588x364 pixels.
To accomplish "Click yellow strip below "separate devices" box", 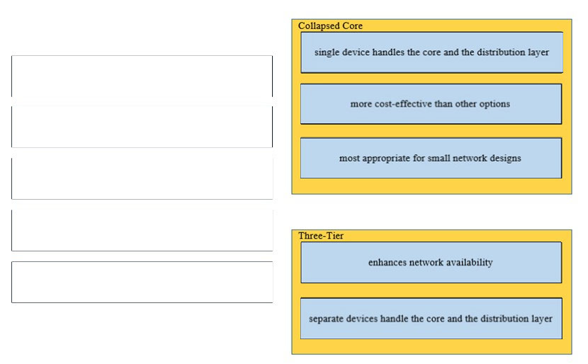I will point(431,346).
